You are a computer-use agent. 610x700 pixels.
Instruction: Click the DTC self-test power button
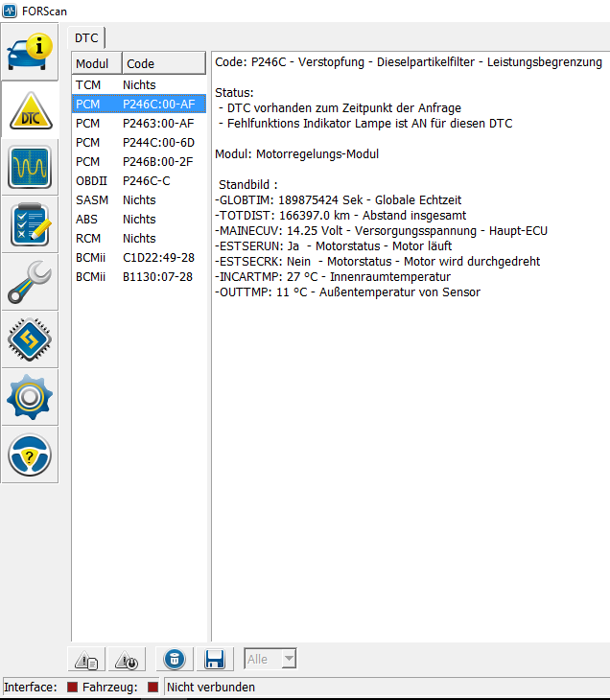click(126, 660)
